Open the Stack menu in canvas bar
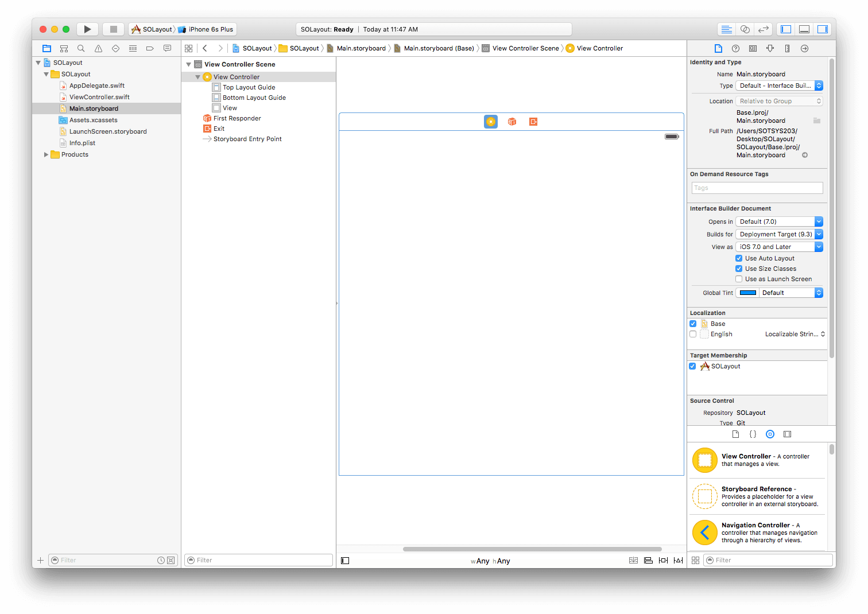868x614 pixels. click(x=633, y=561)
